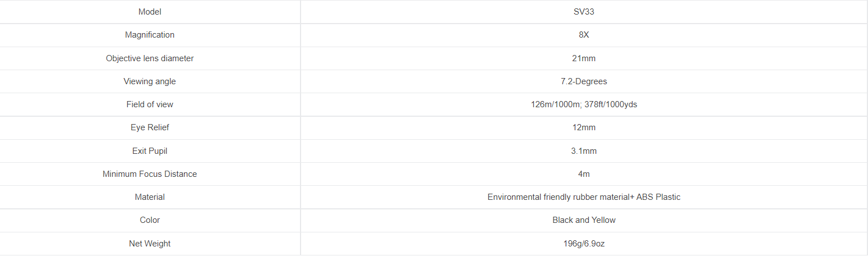Click the Viewing angle label
Viewport: 868px width, 256px height.
click(x=150, y=81)
